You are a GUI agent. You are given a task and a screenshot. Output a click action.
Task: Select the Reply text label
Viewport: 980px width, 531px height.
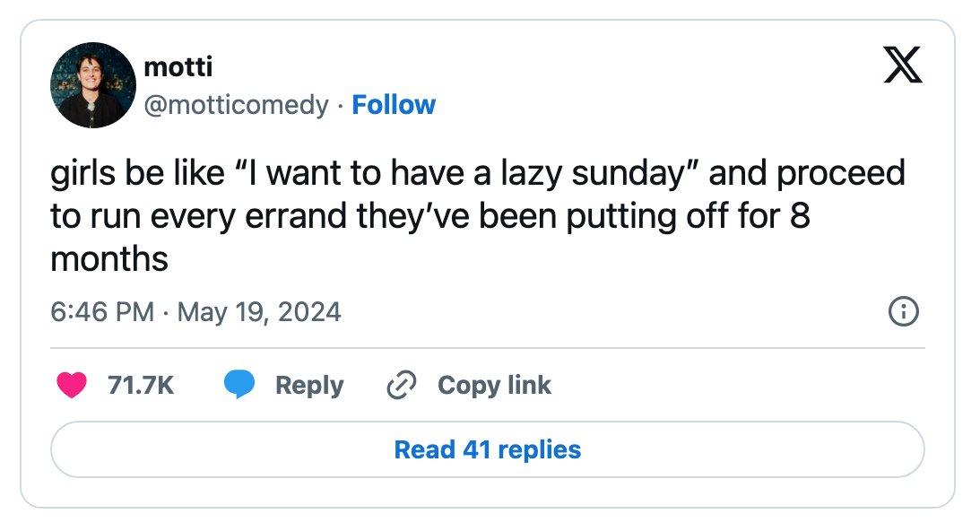309,386
